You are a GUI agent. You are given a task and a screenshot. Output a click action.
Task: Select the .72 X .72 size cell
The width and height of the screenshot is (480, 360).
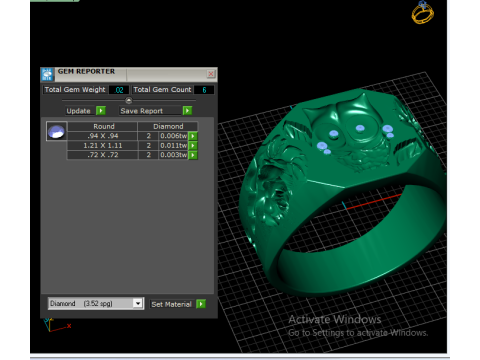tap(103, 155)
